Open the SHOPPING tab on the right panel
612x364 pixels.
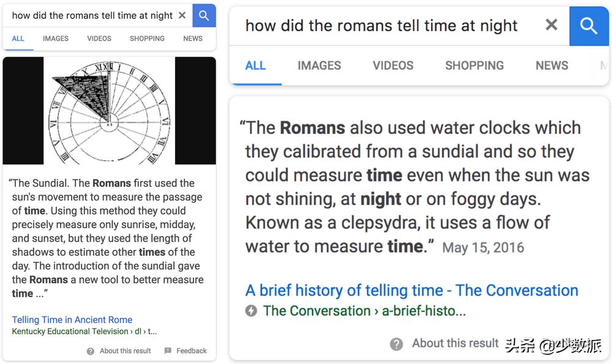(474, 65)
